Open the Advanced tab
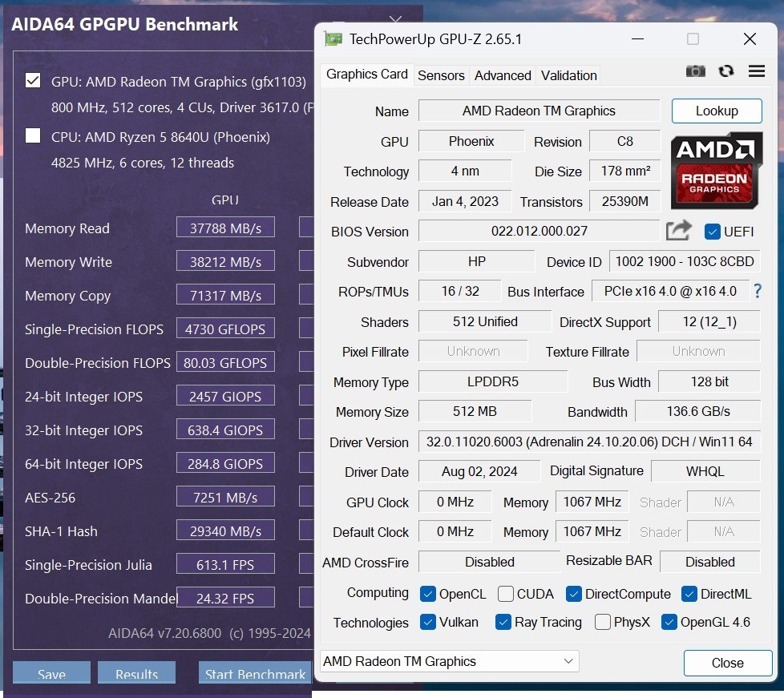This screenshot has height=698, width=784. (x=503, y=75)
